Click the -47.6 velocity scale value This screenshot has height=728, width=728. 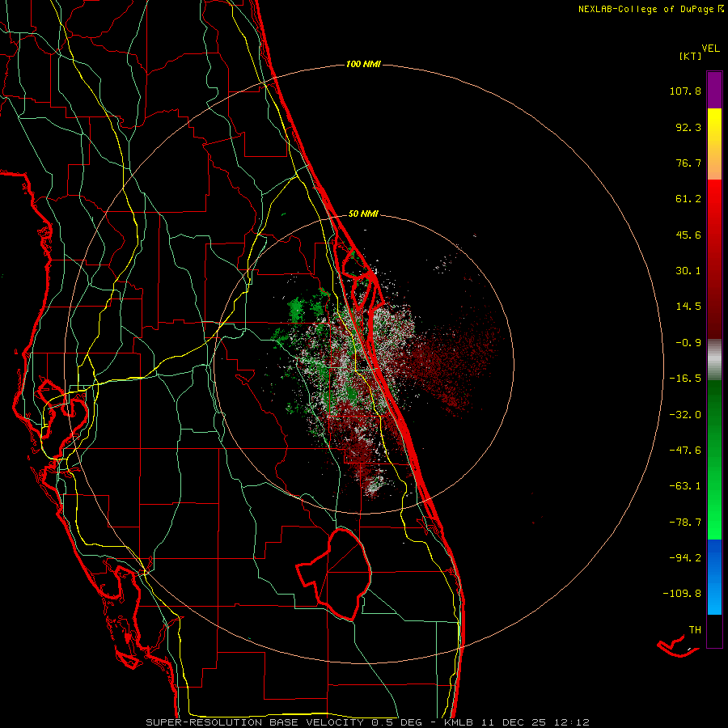[685, 451]
